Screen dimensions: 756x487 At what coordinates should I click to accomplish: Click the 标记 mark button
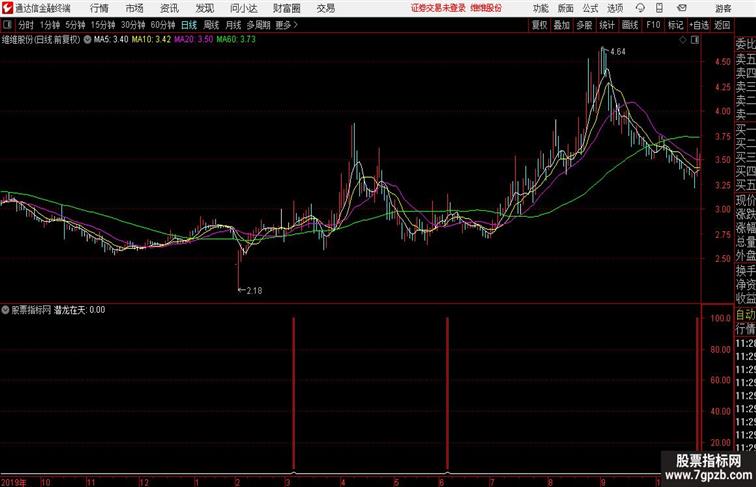click(675, 25)
